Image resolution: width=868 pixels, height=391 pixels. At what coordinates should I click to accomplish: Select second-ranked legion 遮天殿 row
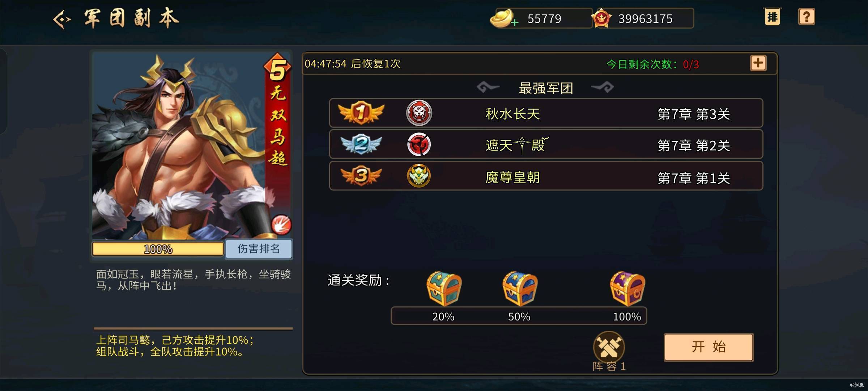pyautogui.click(x=546, y=144)
